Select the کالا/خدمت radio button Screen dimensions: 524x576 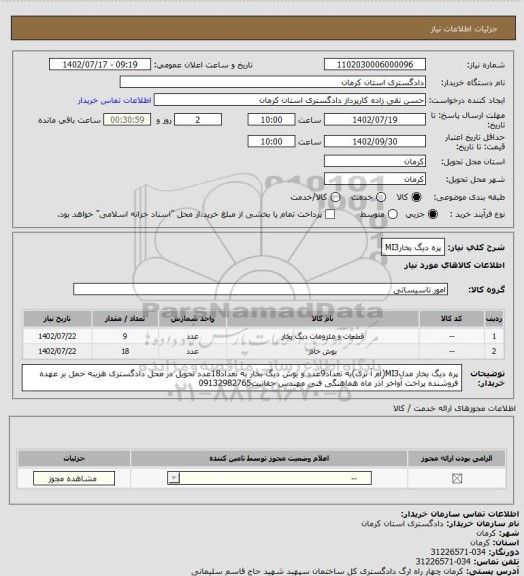[335, 197]
